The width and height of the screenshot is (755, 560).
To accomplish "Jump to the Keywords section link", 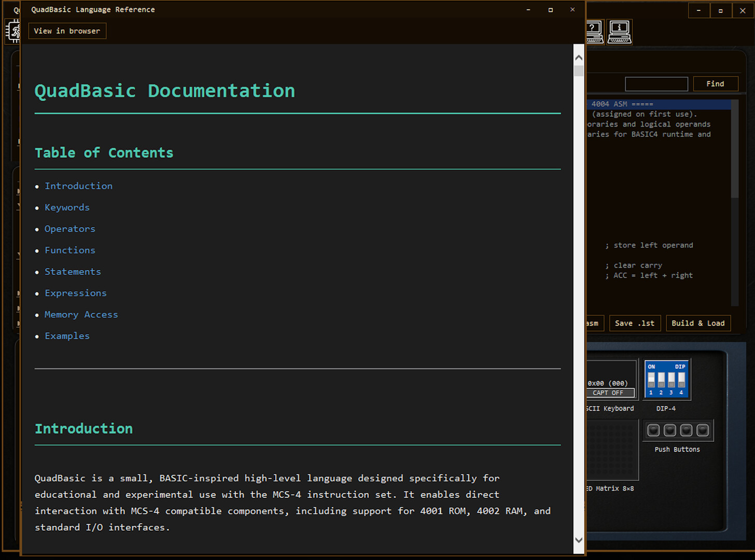I will (67, 207).
